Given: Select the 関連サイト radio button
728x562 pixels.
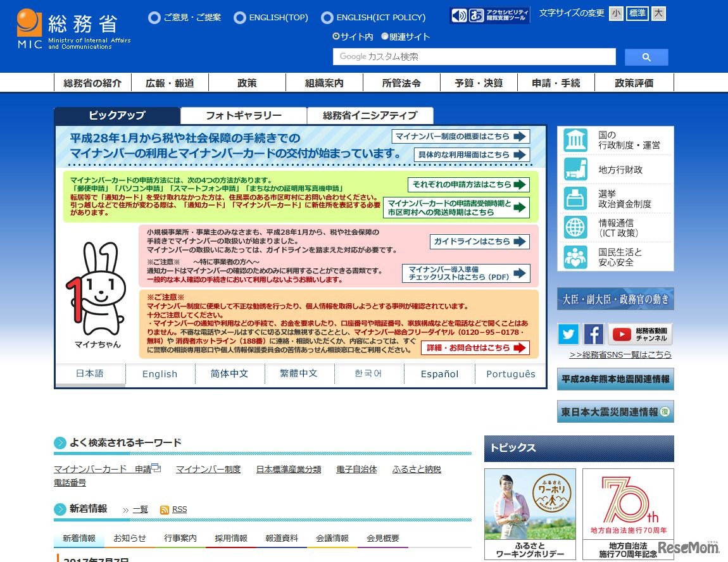Looking at the screenshot, I should [x=385, y=37].
